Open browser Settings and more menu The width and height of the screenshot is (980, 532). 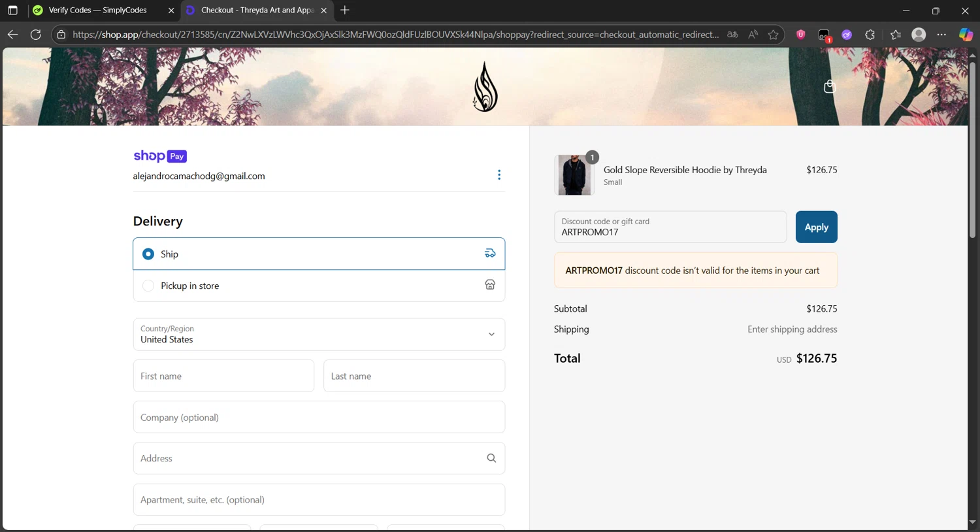coord(941,35)
